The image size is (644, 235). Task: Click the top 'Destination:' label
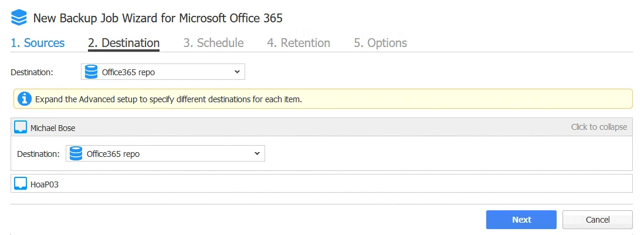click(x=32, y=72)
